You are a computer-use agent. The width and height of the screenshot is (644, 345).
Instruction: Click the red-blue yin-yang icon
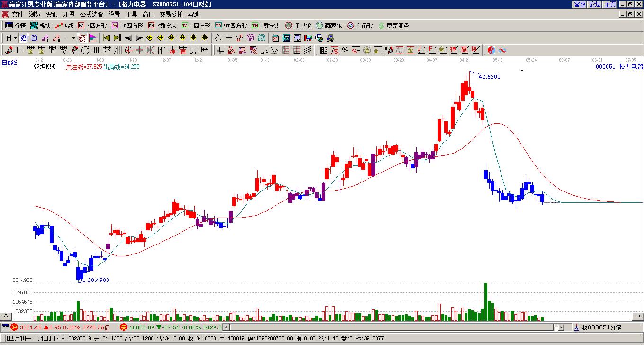492,50
